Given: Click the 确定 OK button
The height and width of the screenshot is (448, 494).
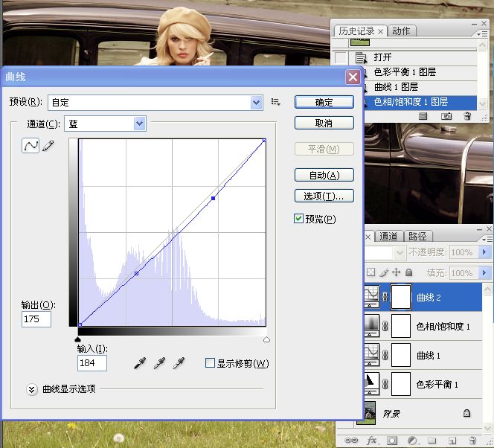Looking at the screenshot, I should 324,102.
